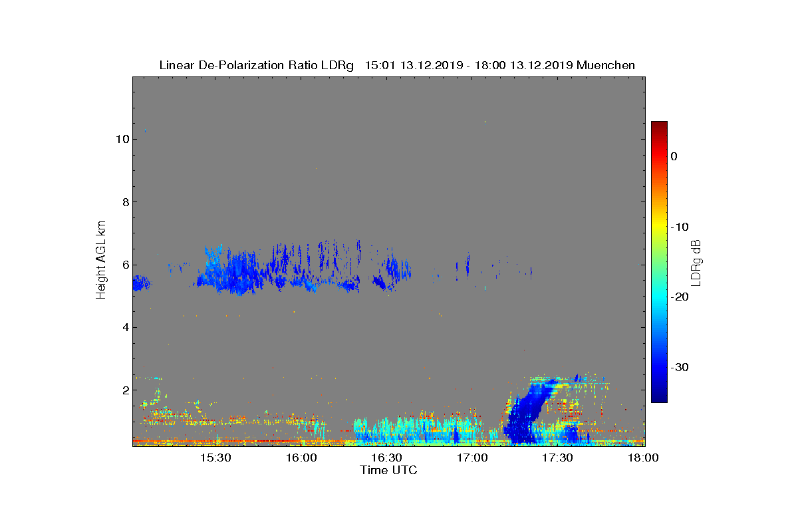Click the 17:30 time tick label
798x532 pixels.
[x=557, y=458]
